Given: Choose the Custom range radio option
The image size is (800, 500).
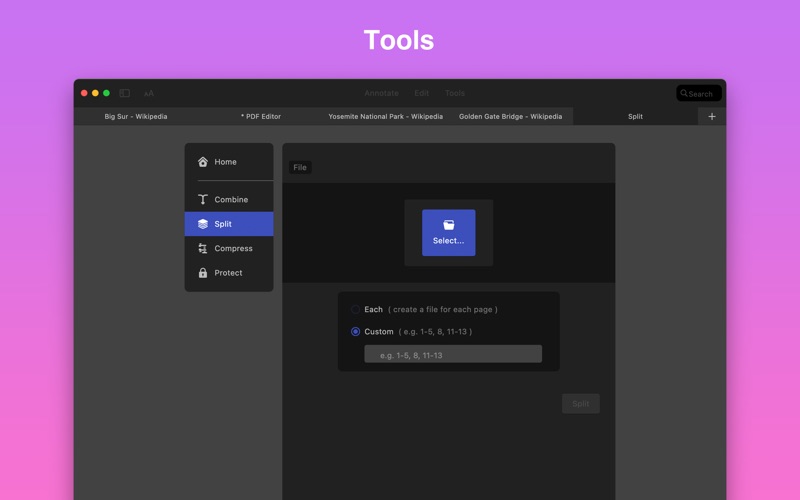Looking at the screenshot, I should coord(355,332).
